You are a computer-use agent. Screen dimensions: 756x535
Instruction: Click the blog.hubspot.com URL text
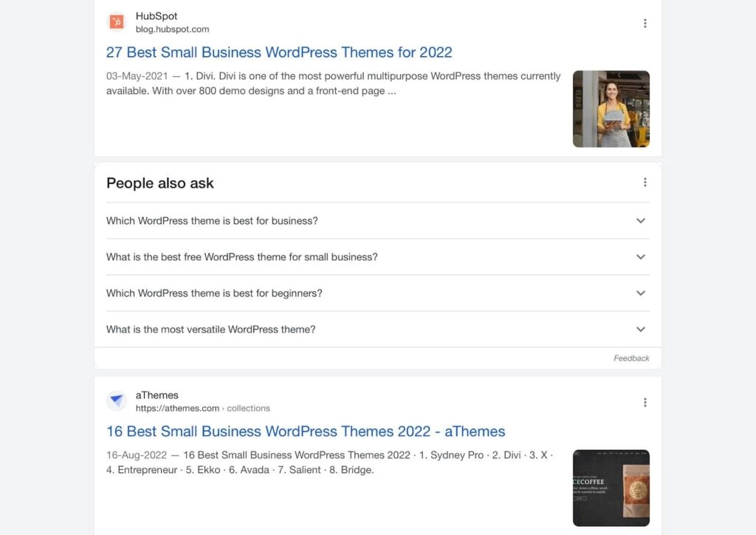[172, 30]
